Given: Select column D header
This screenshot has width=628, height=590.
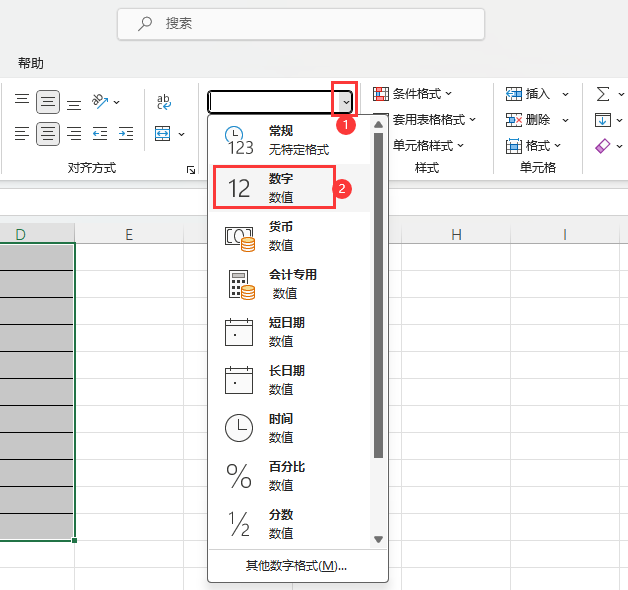Looking at the screenshot, I should click(x=37, y=234).
